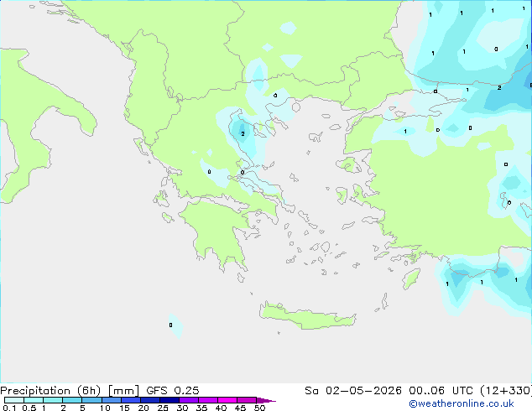532x411 pixels.
Task: Select the 0.5–1 mm legend color swatch
Action: [x=34, y=400]
